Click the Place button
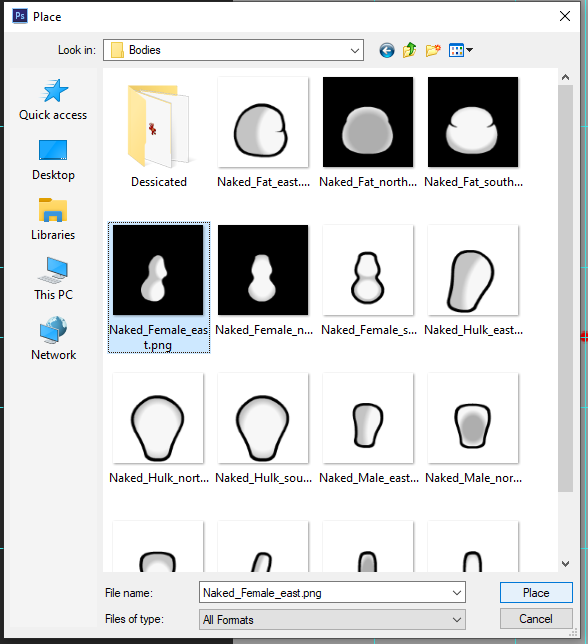The width and height of the screenshot is (588, 644). [536, 593]
